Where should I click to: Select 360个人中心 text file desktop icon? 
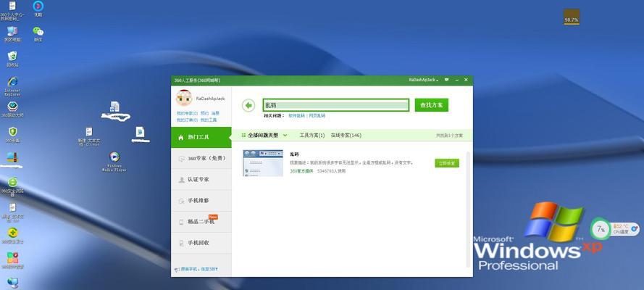(x=12, y=10)
